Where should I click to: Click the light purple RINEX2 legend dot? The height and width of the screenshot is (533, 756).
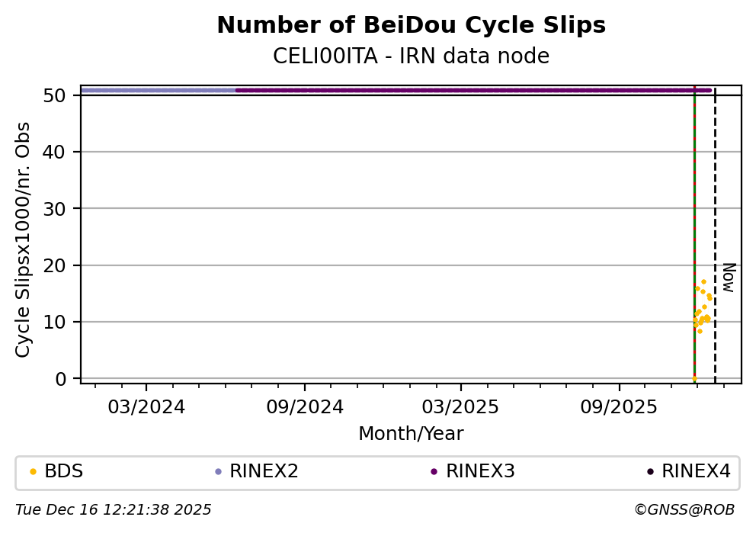218,472
